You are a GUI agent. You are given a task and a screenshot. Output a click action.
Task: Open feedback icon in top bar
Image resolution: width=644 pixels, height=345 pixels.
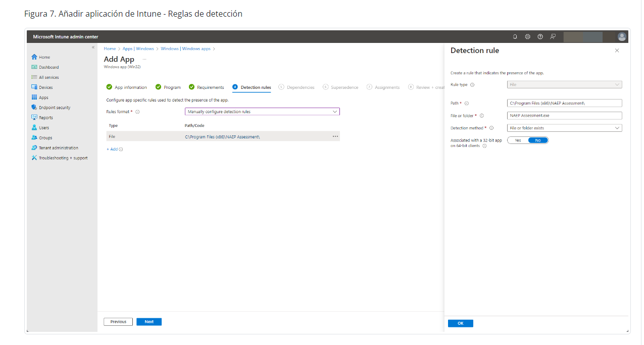[x=553, y=36]
